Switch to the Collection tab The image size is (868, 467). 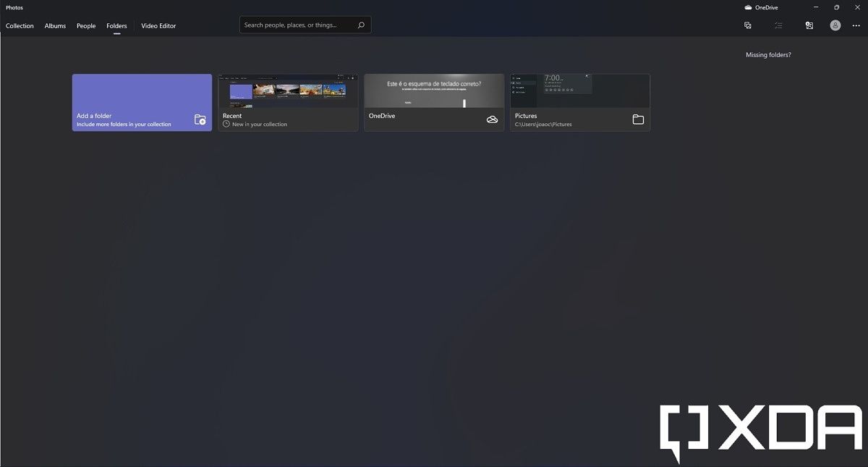20,25
